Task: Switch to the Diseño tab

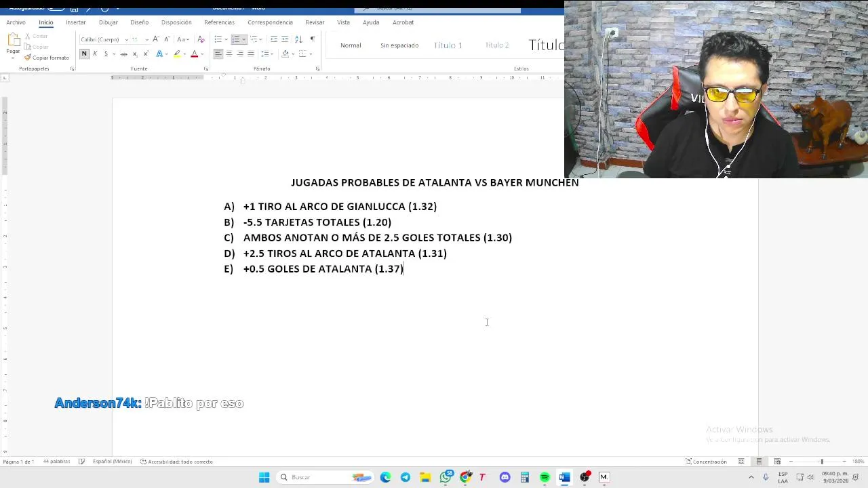Action: click(139, 22)
